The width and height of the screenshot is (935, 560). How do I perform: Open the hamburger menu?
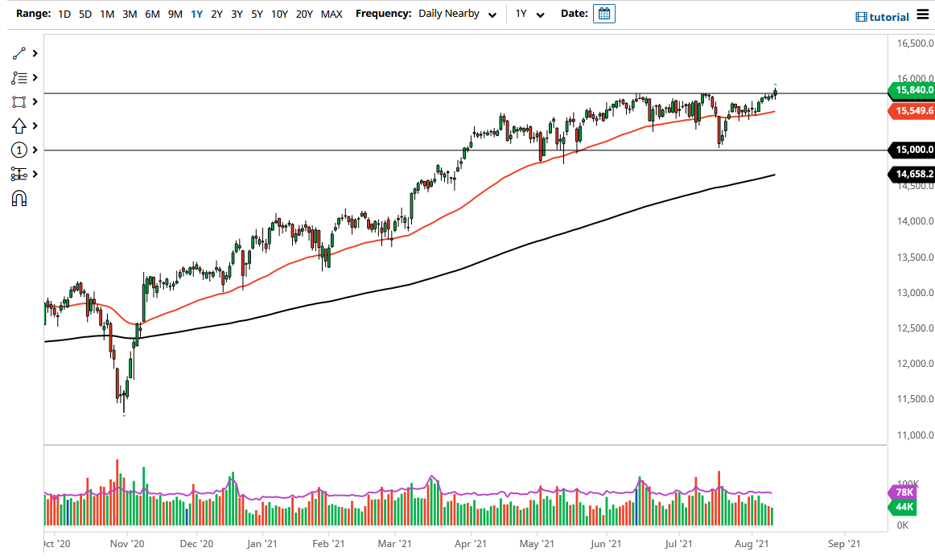click(922, 14)
